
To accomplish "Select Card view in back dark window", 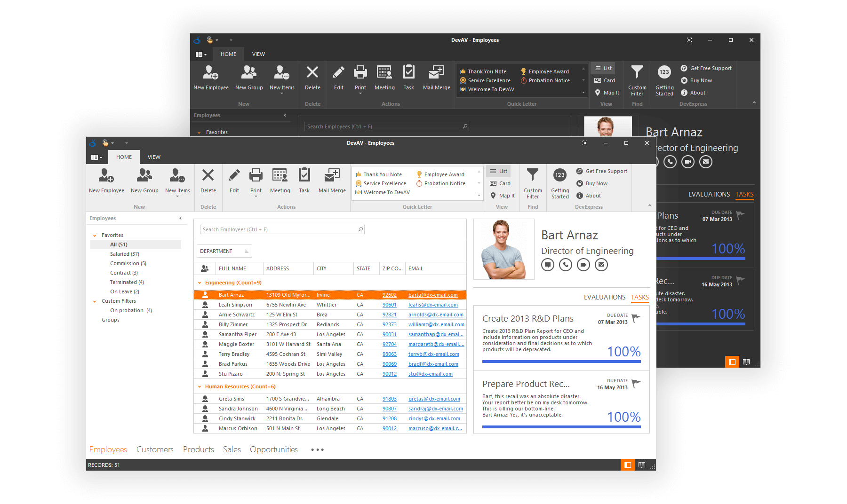I will pos(605,80).
